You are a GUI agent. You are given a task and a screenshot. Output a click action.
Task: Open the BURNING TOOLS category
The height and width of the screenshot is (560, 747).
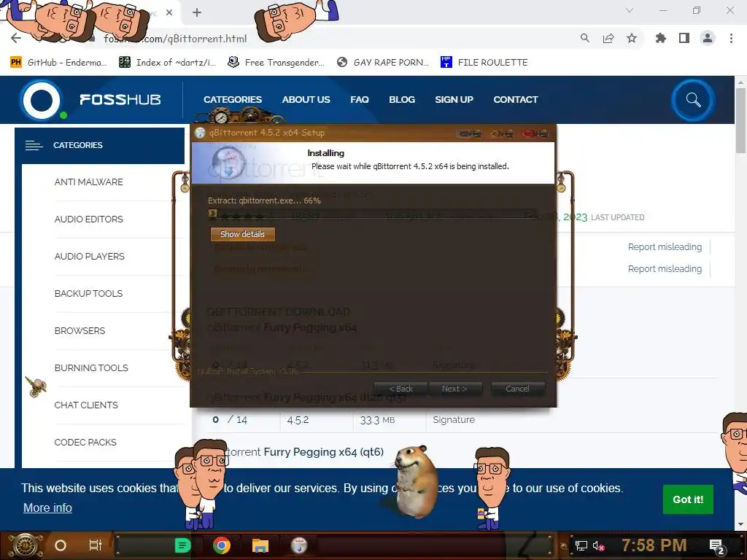91,367
